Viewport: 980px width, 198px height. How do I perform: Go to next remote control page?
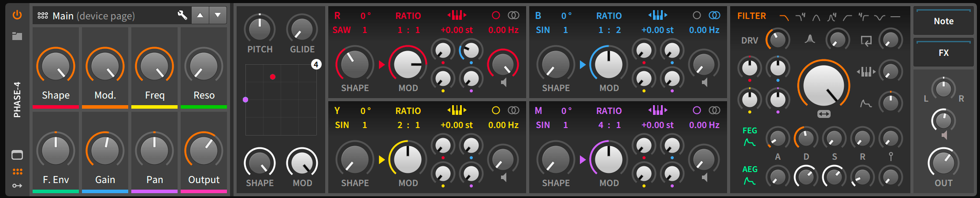point(218,15)
